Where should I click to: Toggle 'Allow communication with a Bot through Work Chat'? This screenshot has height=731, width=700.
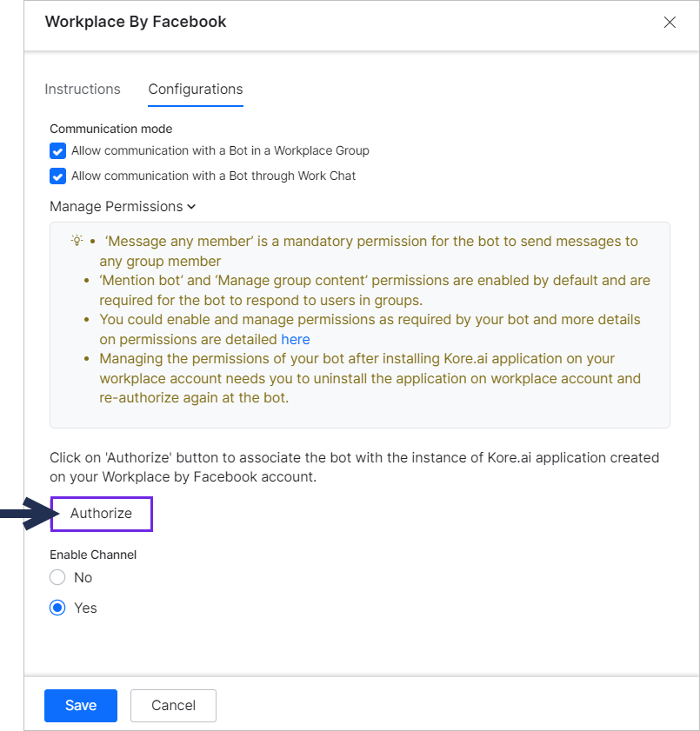coord(57,176)
